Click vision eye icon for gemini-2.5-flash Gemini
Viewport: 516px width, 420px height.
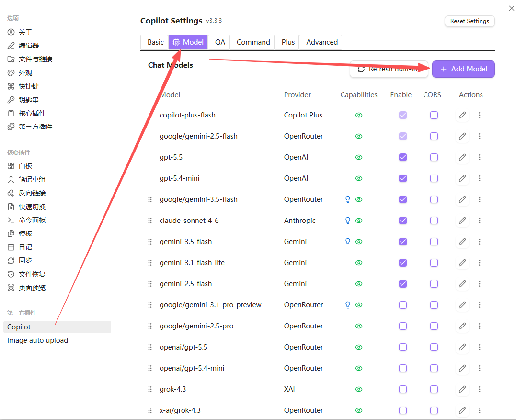click(x=359, y=284)
